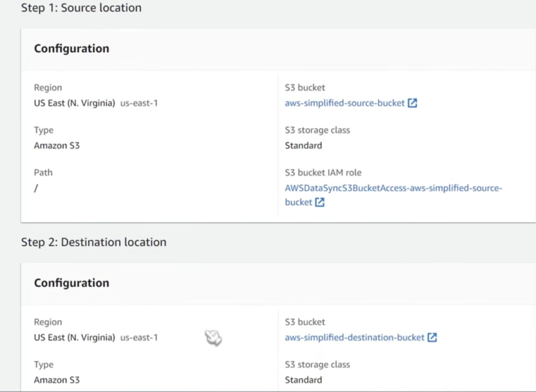Image resolution: width=536 pixels, height=392 pixels.
Task: Click source Region value US East (N. Virginia)
Action: [74, 103]
